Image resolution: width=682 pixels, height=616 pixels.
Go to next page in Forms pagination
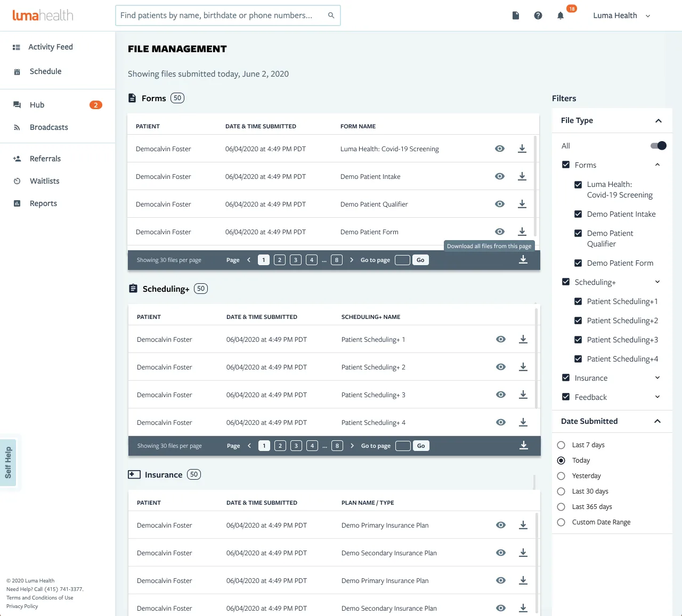(x=351, y=260)
